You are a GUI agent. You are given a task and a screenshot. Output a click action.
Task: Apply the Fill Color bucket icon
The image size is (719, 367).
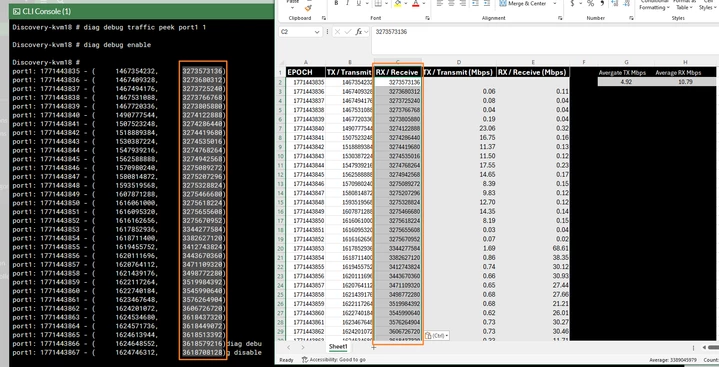398,4
